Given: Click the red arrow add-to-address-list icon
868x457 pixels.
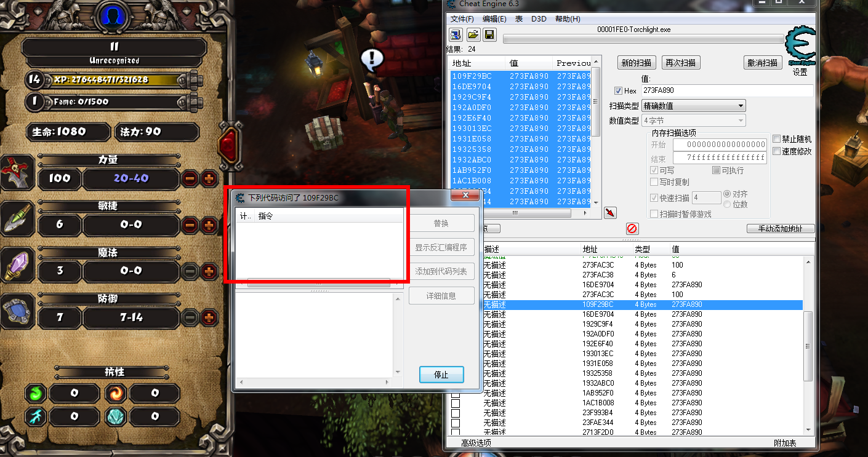Looking at the screenshot, I should click(x=610, y=212).
